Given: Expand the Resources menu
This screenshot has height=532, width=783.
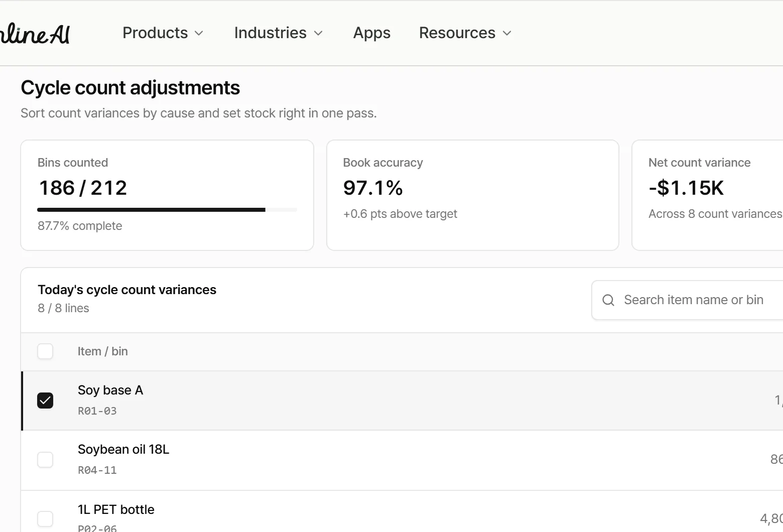Looking at the screenshot, I should pos(465,33).
